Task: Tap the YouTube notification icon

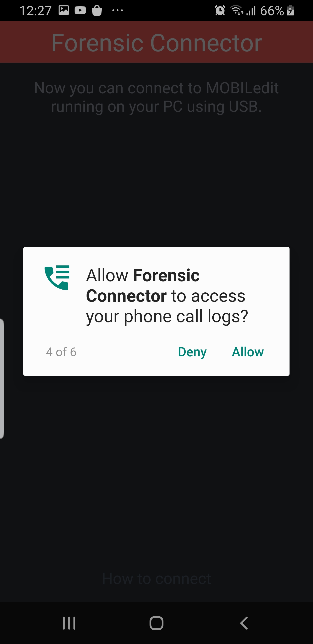Action: (80, 10)
